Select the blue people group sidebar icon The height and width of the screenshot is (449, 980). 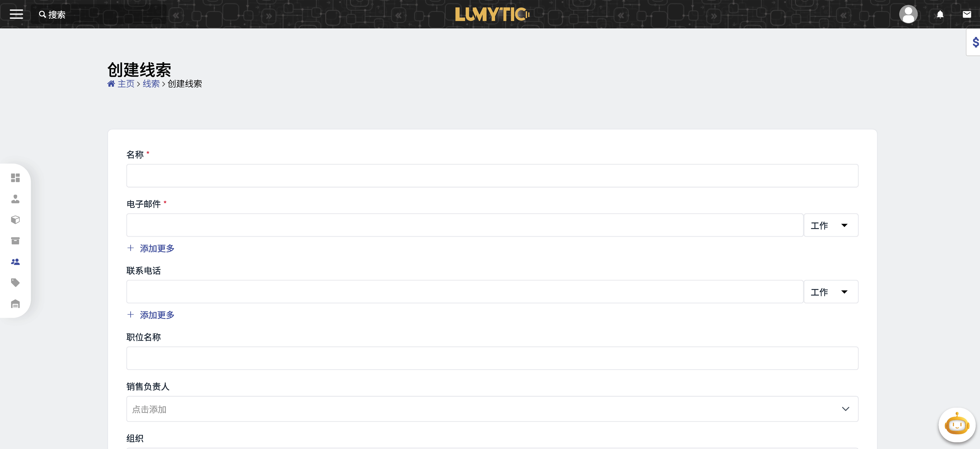click(15, 262)
